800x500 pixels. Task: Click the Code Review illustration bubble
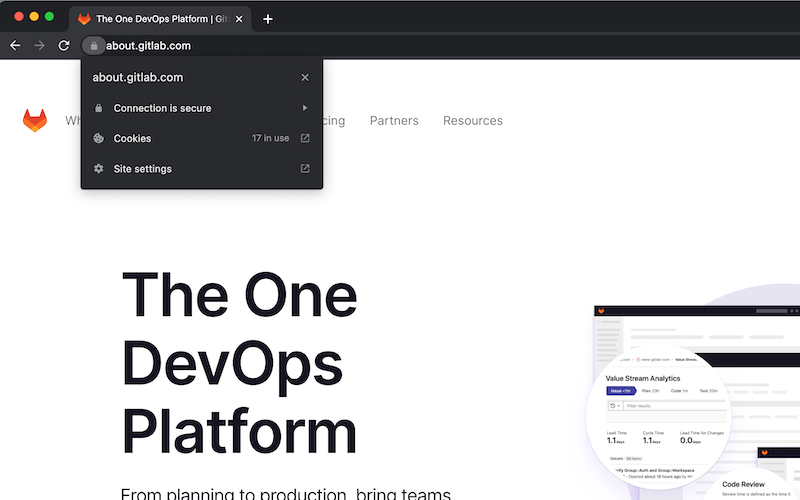point(751,485)
